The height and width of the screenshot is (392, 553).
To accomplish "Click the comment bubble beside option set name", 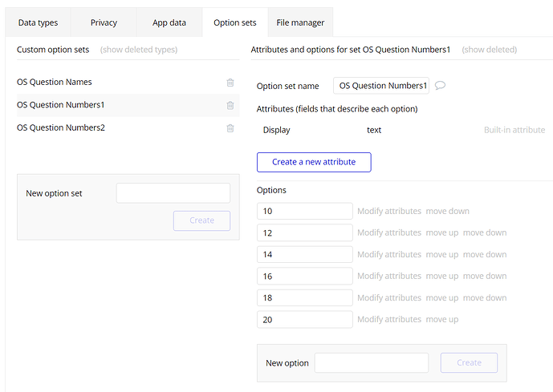I will click(x=440, y=86).
